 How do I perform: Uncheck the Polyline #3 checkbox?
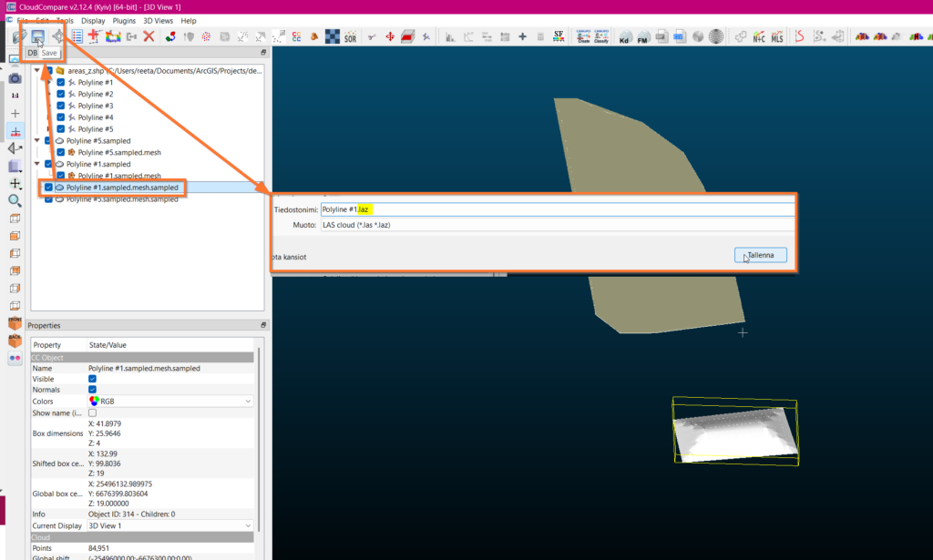click(61, 106)
